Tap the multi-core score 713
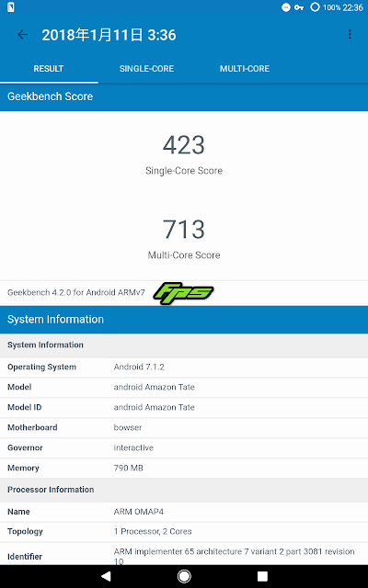The height and width of the screenshot is (588, 368). [184, 229]
